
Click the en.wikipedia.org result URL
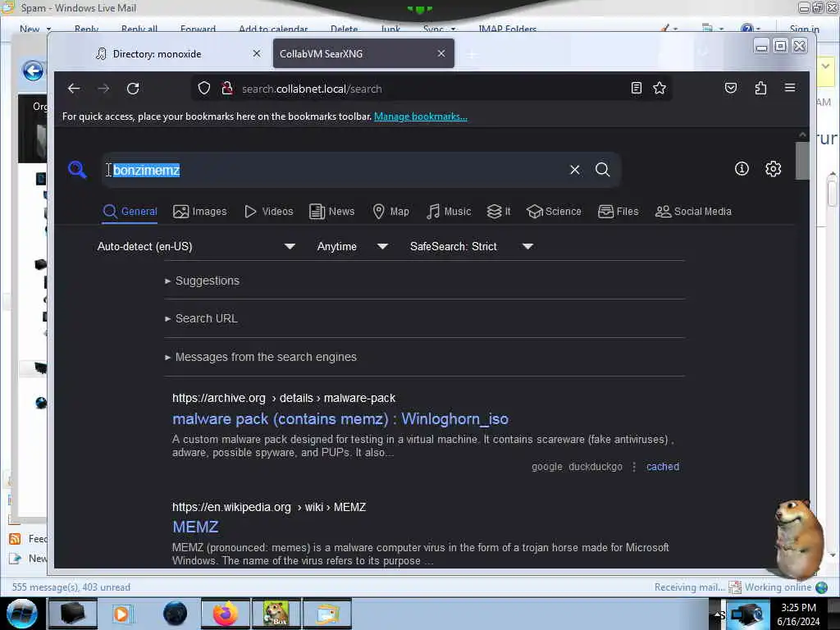(269, 507)
